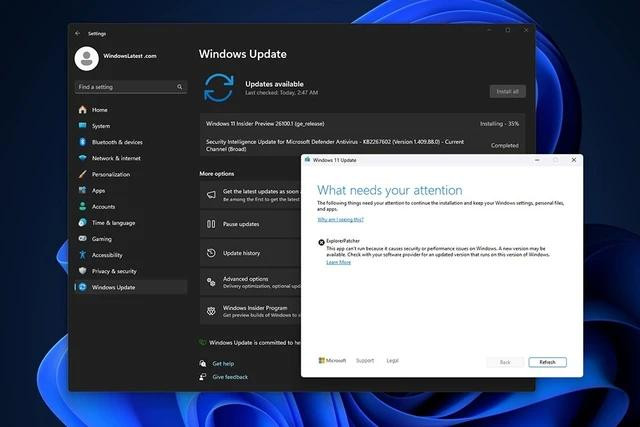Select the Personalization brush icon
Image resolution: width=640 pixels, height=427 pixels.
point(82,174)
